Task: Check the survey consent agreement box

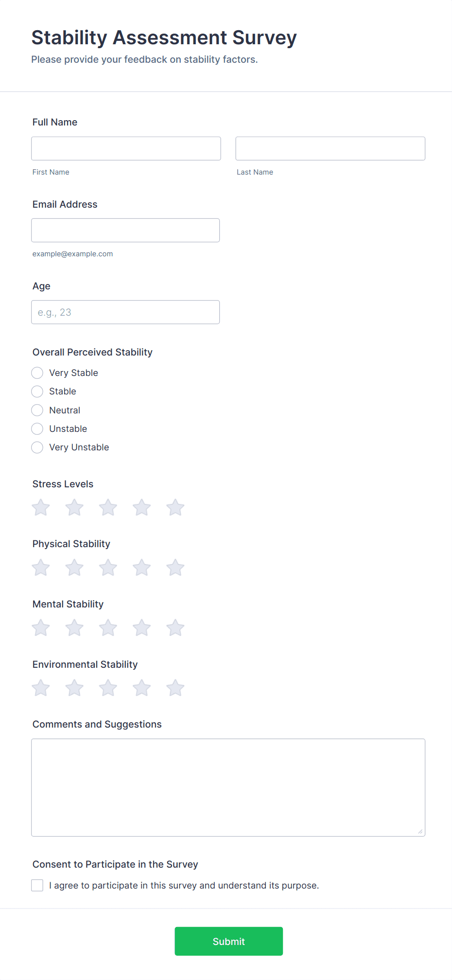Action: coord(37,885)
